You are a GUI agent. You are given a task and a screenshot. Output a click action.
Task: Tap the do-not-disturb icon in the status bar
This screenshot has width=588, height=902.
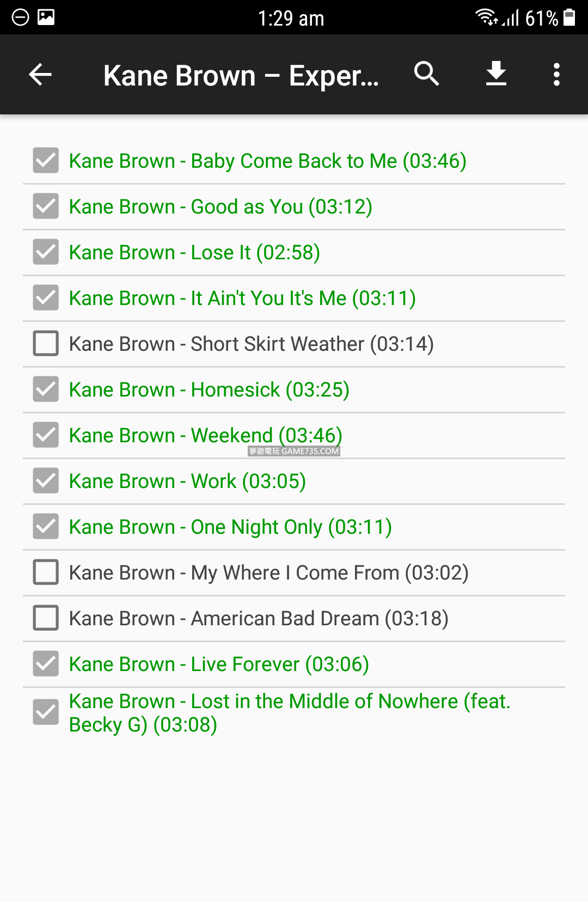pos(20,17)
